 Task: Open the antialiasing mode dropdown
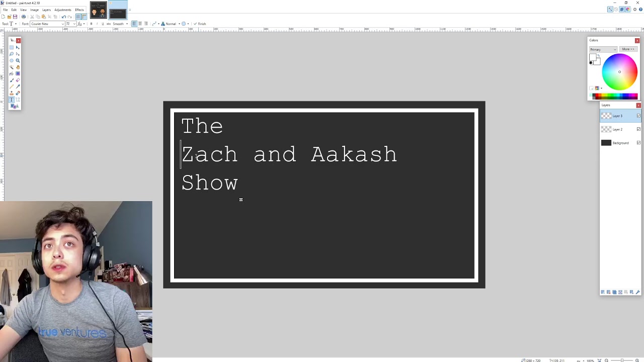[x=155, y=24]
